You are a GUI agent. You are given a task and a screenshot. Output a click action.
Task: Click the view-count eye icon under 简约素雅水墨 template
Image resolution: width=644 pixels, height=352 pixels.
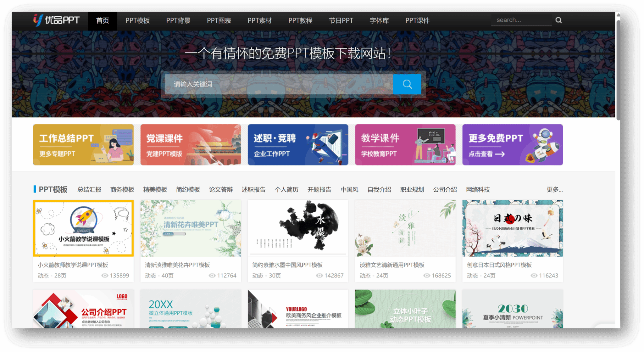pyautogui.click(x=319, y=276)
